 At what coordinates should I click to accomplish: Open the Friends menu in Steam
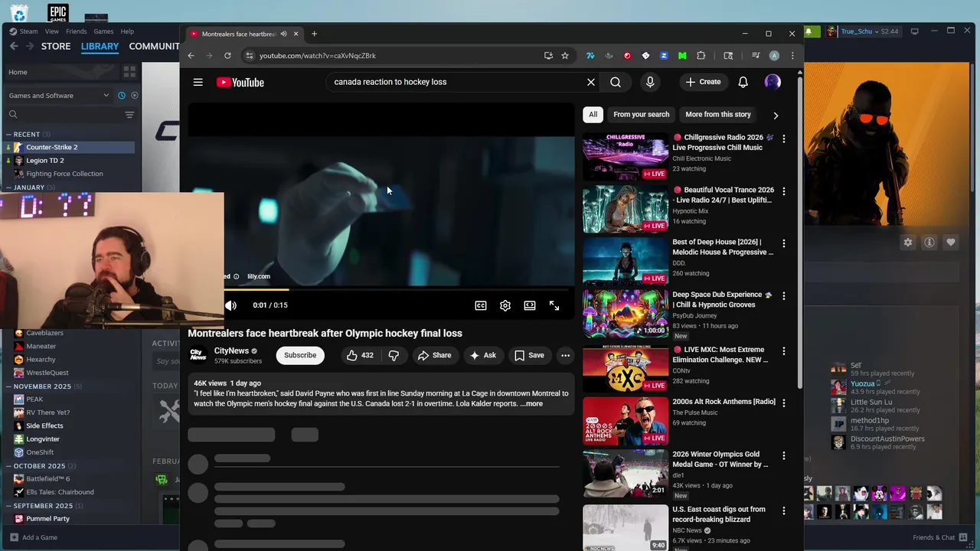pos(77,31)
